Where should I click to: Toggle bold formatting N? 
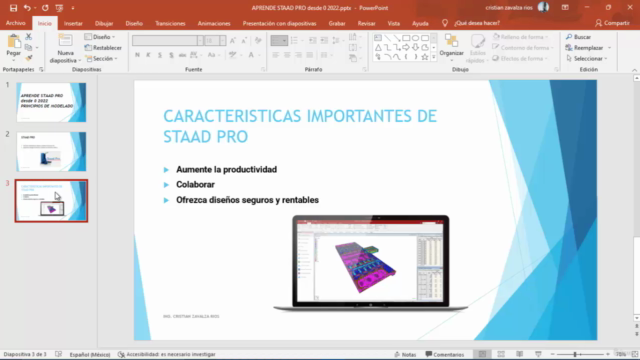point(137,55)
